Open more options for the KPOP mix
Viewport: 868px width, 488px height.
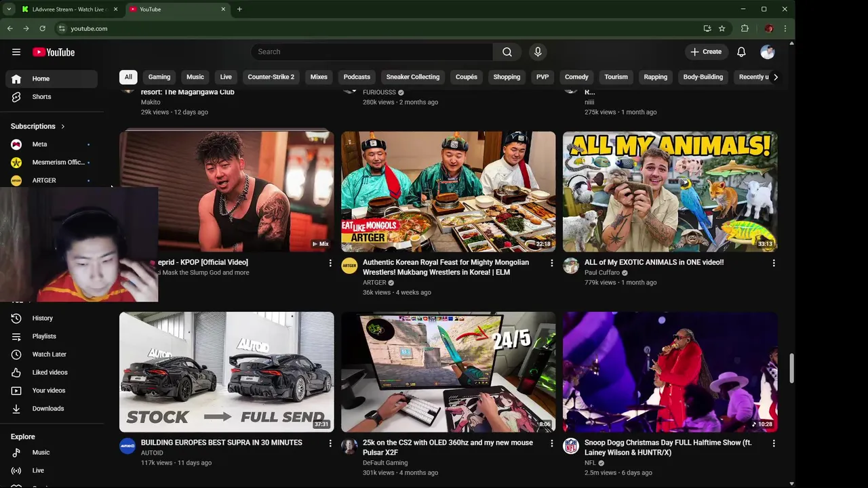pos(330,263)
